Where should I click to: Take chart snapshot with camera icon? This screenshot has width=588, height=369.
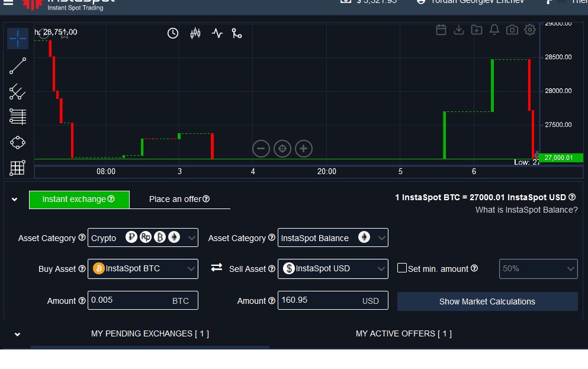pos(512,30)
